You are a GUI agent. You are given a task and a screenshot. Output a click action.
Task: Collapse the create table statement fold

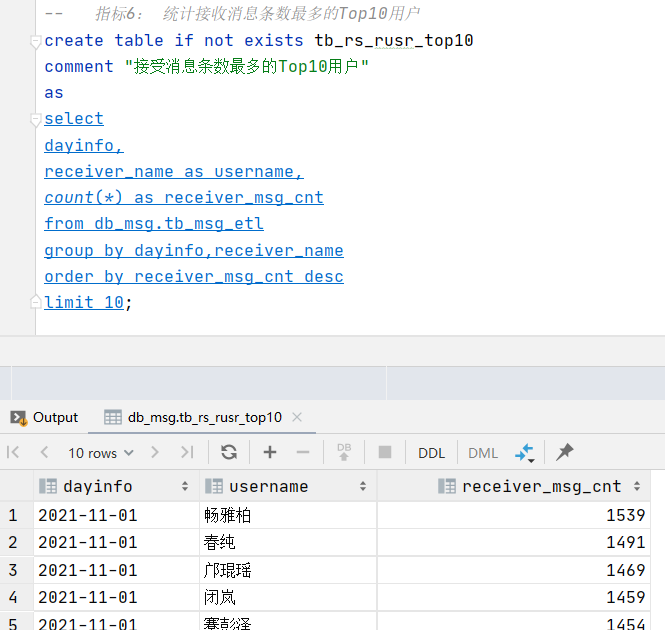36,42
